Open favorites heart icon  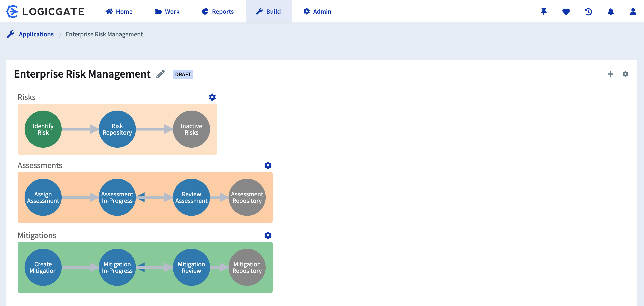[566, 12]
